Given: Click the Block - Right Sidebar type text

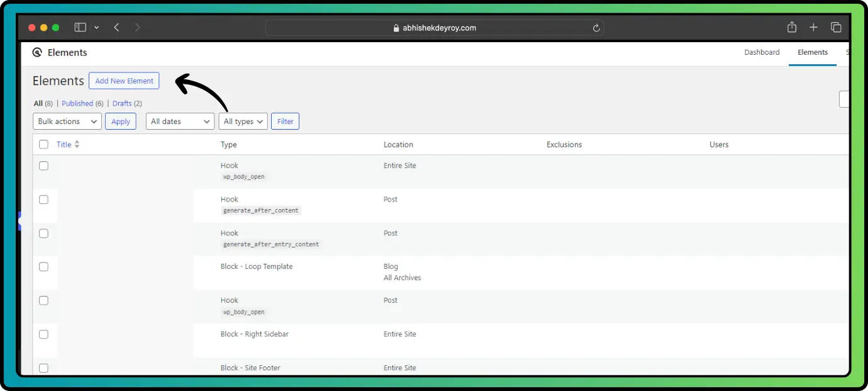Looking at the screenshot, I should 255,334.
